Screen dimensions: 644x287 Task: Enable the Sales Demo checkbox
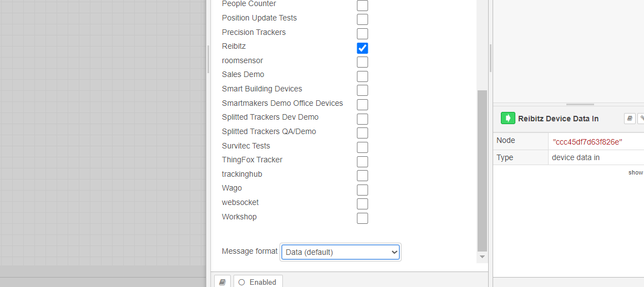tap(362, 76)
